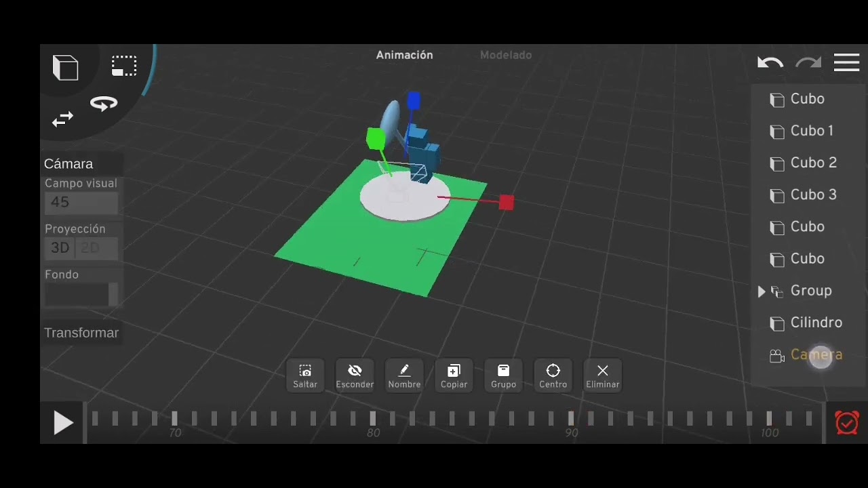Select the dashed selection-box tool

124,66
